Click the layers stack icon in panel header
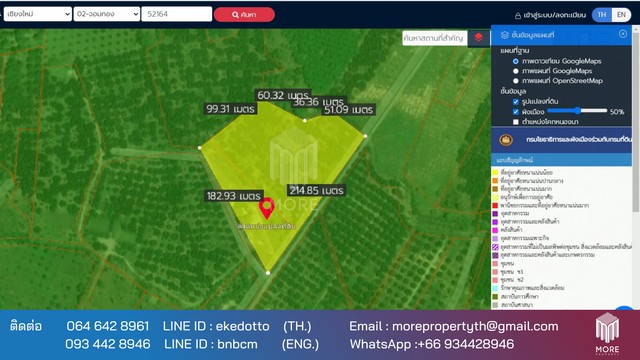Viewport: 640px width, 360px height. coord(504,35)
